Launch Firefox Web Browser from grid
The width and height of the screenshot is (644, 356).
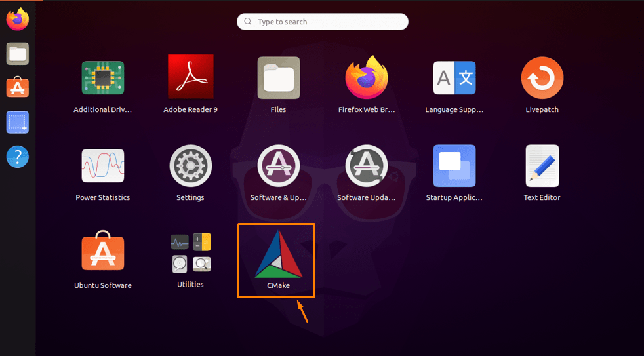(x=367, y=77)
